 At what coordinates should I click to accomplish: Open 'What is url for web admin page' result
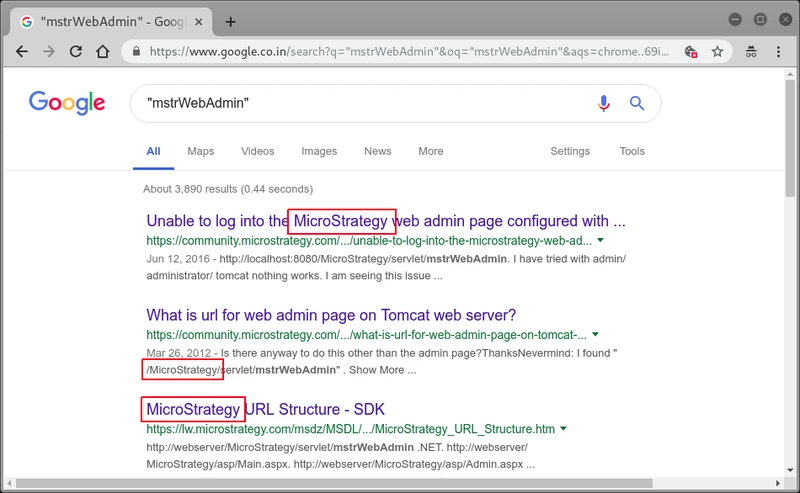tap(331, 315)
